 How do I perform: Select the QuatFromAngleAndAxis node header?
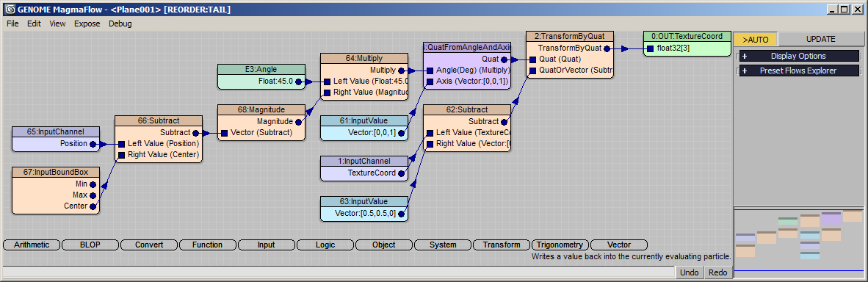(467, 47)
